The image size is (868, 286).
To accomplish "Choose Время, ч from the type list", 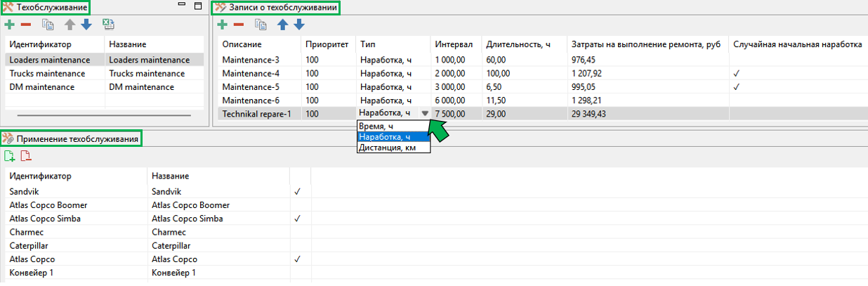I will 376,126.
